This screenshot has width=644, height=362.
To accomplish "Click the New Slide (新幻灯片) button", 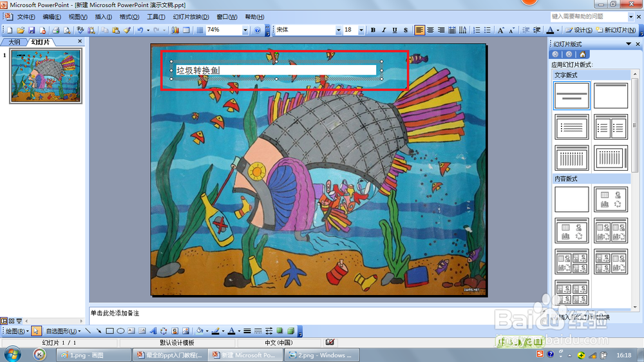I will pyautogui.click(x=616, y=30).
